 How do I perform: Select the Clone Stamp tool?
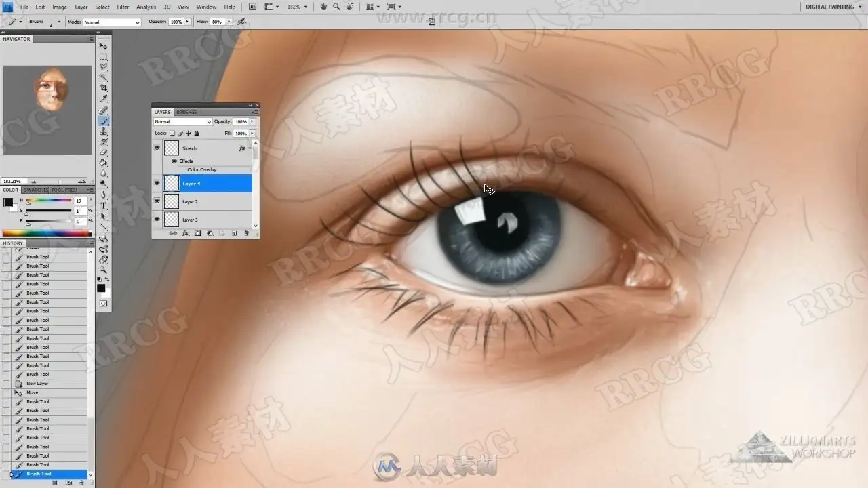104,131
